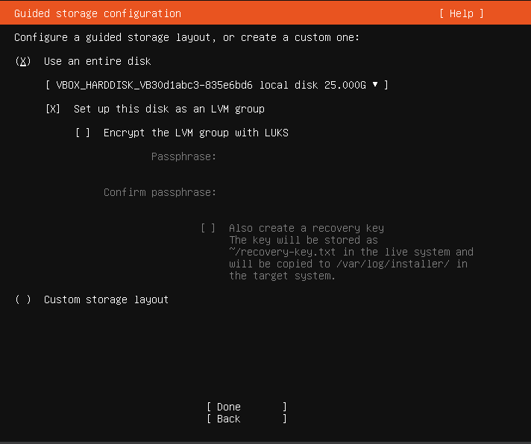
Task: Uncheck the LVM group checkbox box
Action: click(53, 109)
